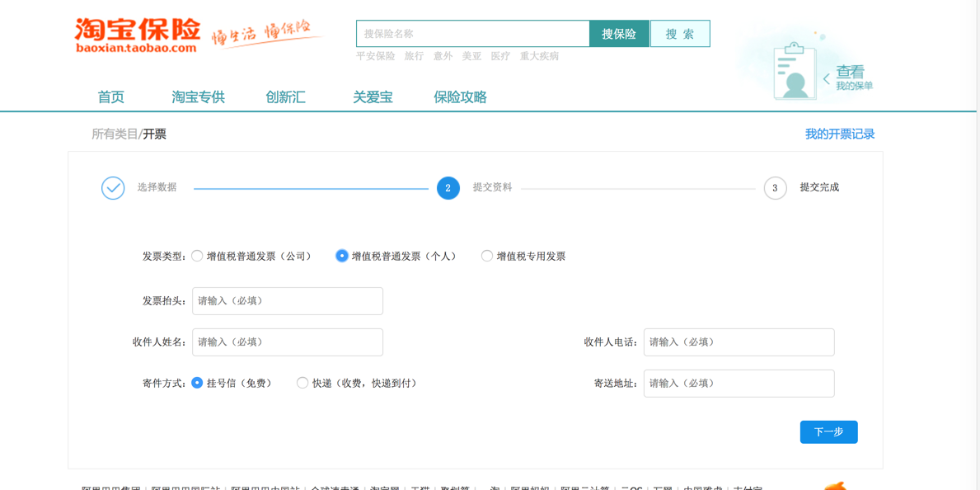Go to the 首页 navigation tab
The image size is (980, 490).
point(111,97)
